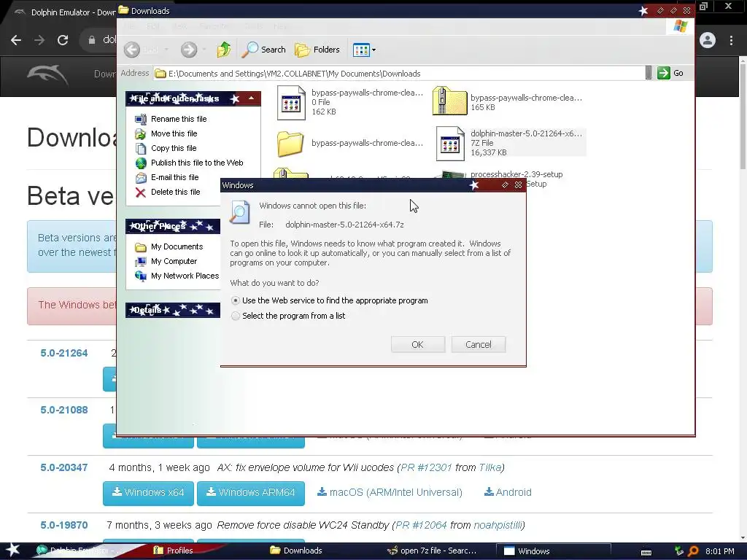
Task: Open the 5.0-21088 version link
Action: coord(64,410)
